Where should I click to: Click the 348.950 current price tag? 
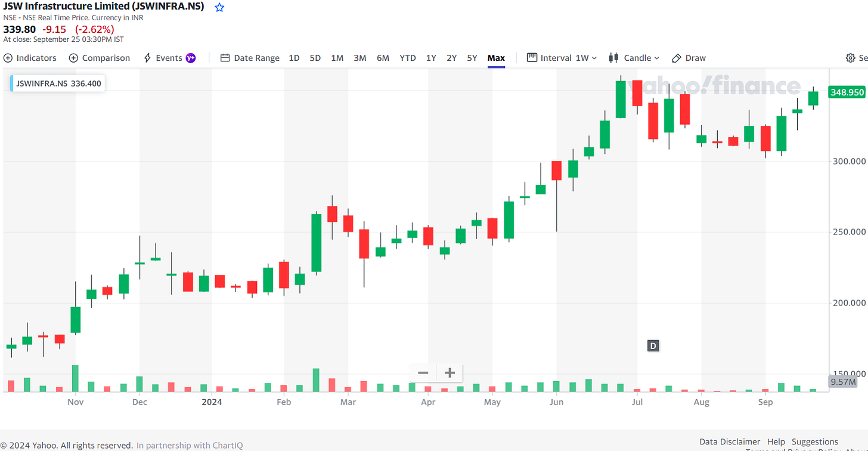tap(847, 92)
